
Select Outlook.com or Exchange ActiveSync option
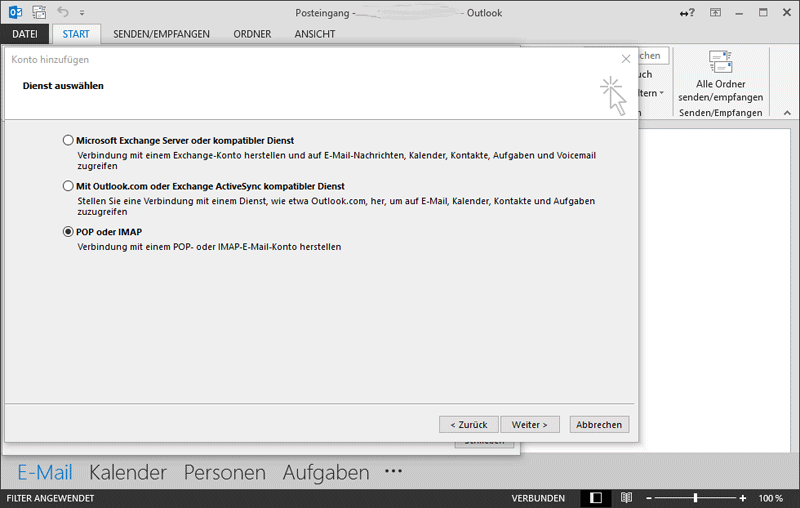68,186
